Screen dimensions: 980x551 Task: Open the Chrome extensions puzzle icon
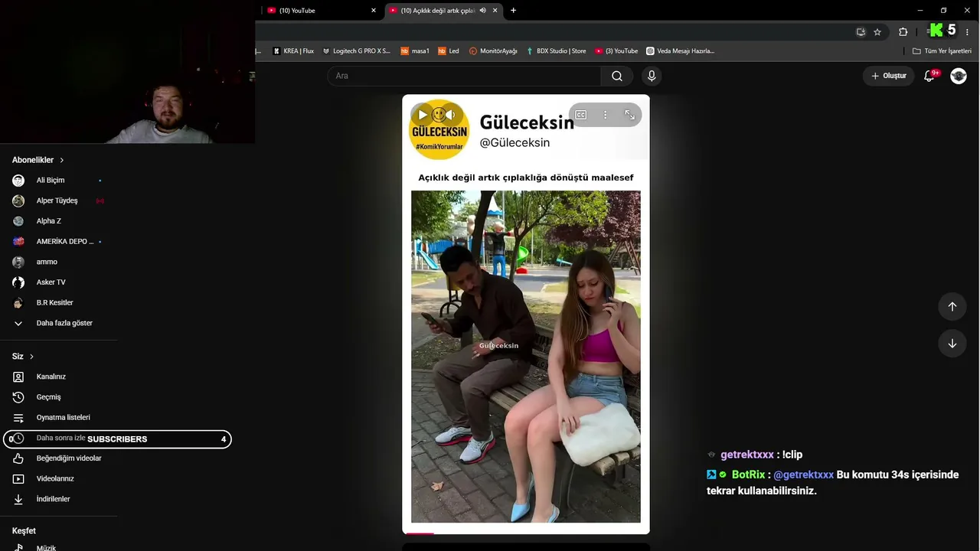tap(903, 32)
